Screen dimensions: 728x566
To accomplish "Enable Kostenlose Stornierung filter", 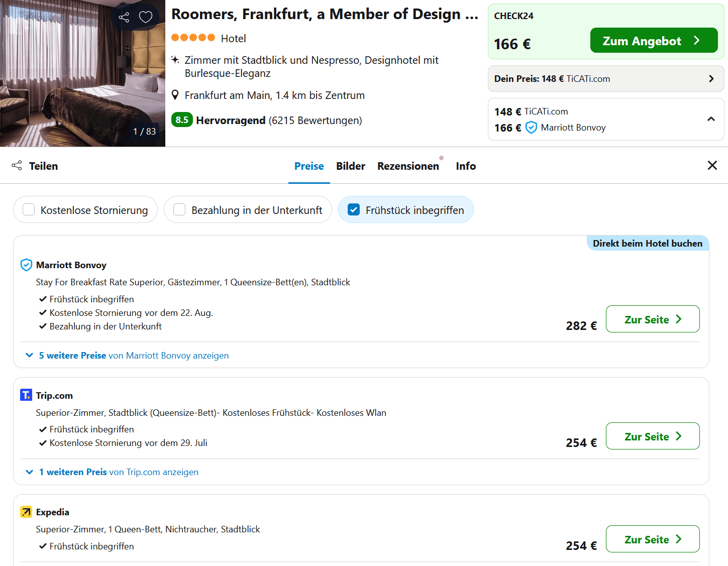I will (29, 210).
